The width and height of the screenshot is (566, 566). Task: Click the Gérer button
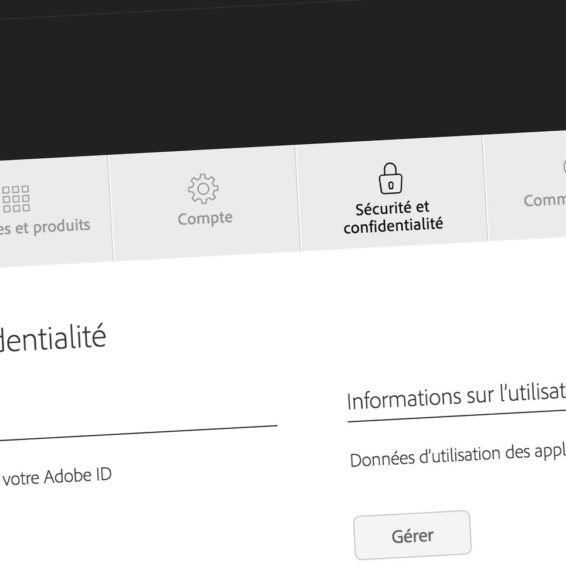click(412, 535)
